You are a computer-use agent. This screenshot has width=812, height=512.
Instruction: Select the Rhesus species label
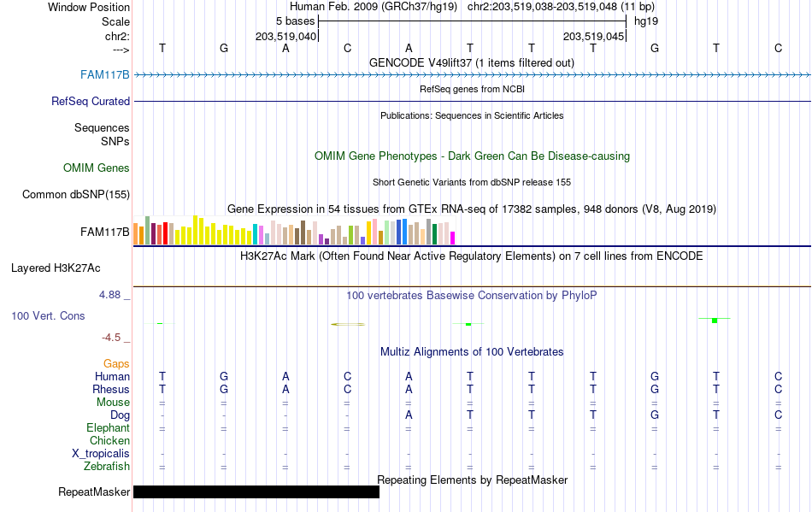(x=111, y=390)
